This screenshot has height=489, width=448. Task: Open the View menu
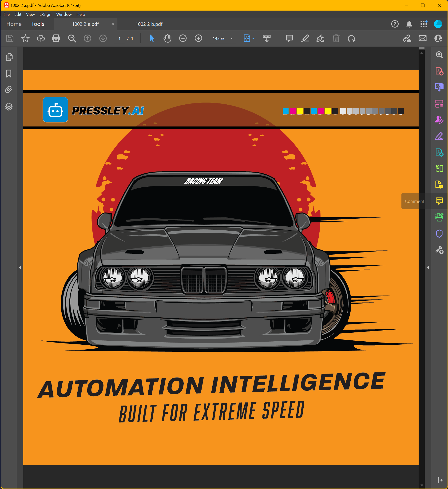tap(30, 14)
